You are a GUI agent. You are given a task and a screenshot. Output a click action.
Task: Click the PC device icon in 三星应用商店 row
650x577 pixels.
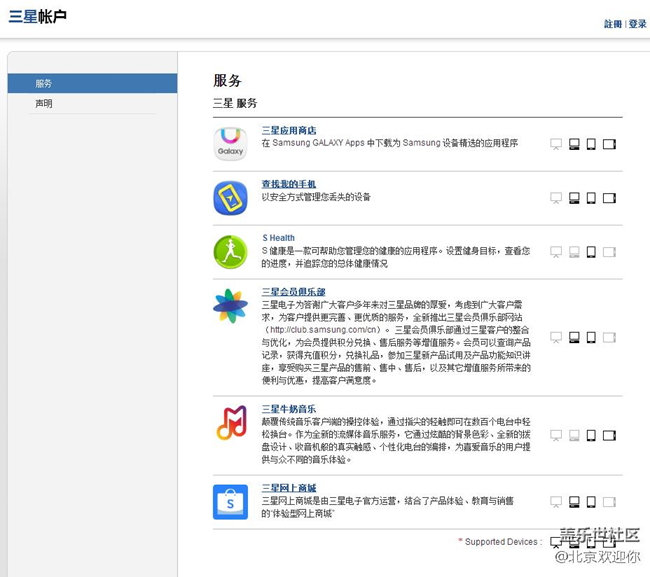[x=574, y=144]
